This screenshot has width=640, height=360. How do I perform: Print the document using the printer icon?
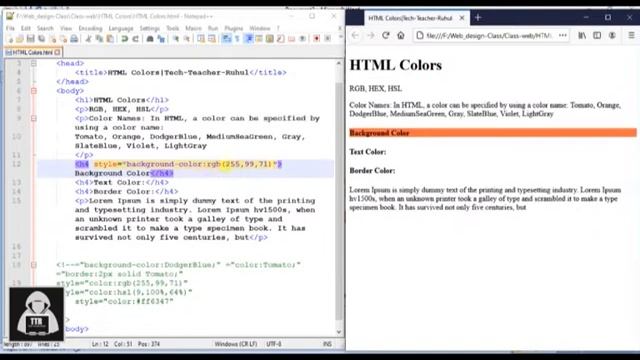[x=74, y=39]
